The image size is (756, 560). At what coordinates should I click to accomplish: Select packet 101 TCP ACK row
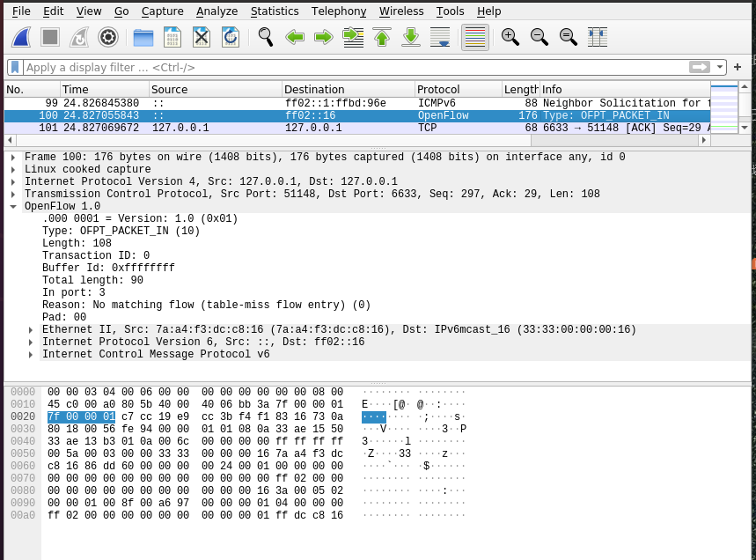pyautogui.click(x=357, y=128)
